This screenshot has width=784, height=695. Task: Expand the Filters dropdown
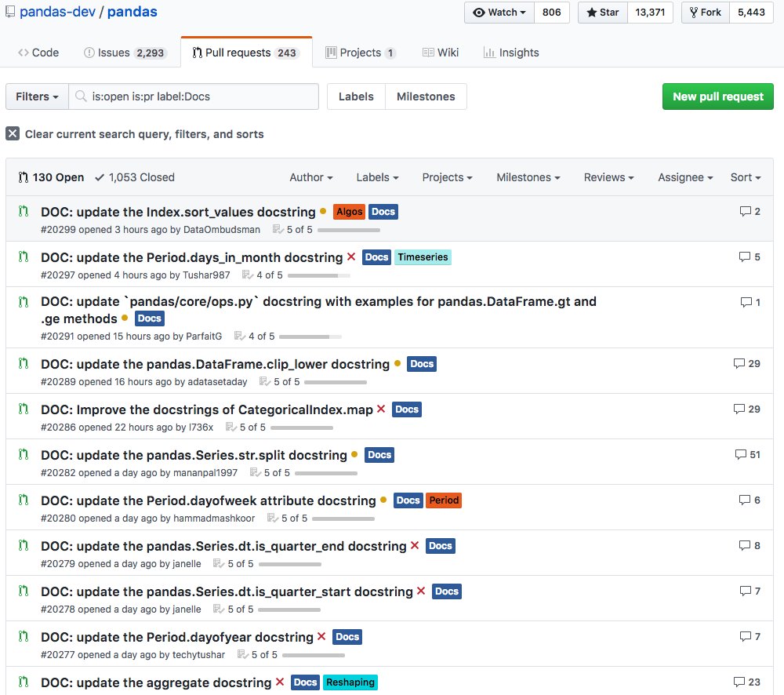(37, 96)
